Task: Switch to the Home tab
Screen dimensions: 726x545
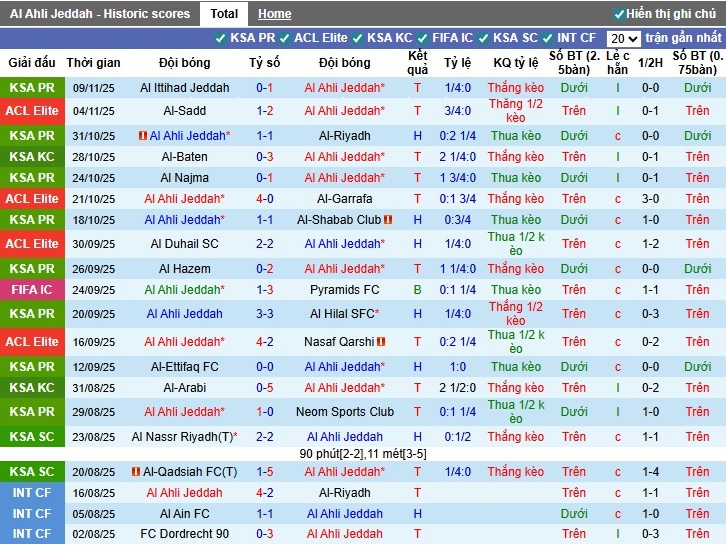Action: click(274, 14)
